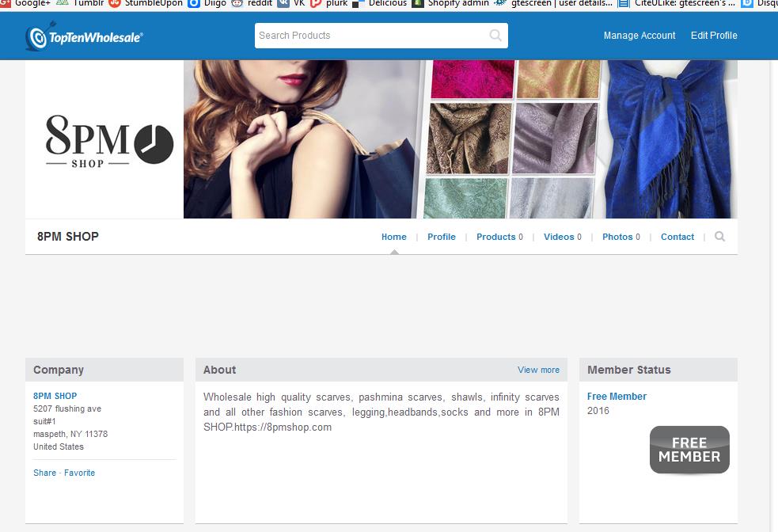
Task: Open the CiteULike bookmark
Action: (x=676, y=3)
